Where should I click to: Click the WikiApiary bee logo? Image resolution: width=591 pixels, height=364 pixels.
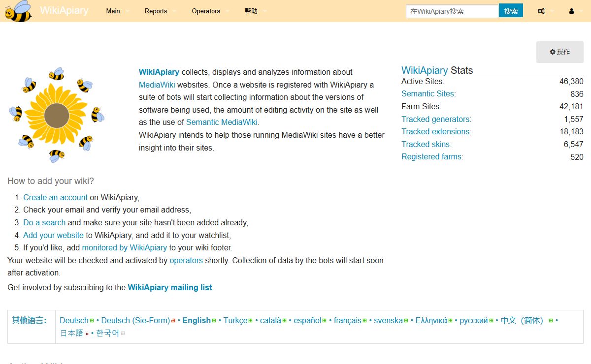(18, 11)
